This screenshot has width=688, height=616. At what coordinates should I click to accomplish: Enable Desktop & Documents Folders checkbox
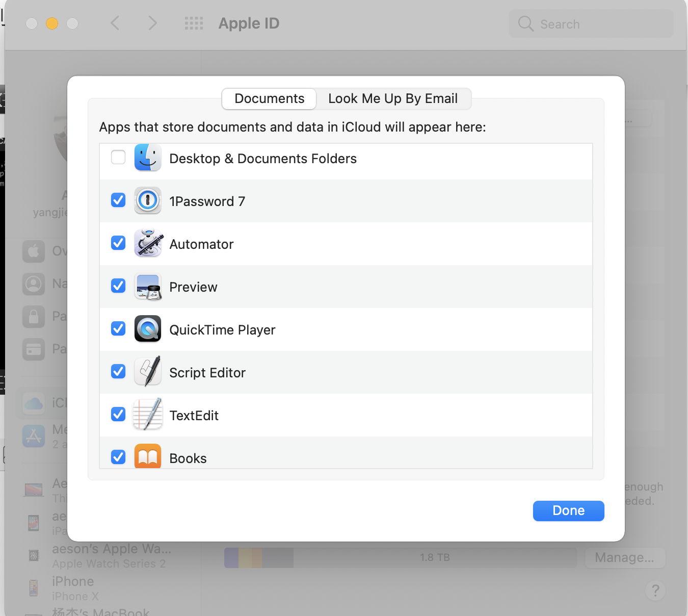point(118,158)
